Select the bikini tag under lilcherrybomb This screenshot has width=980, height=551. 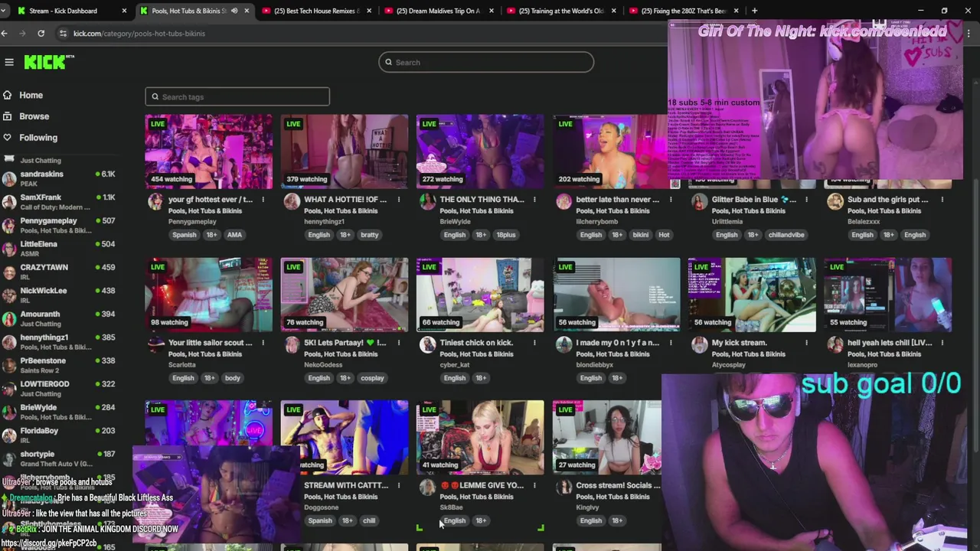pyautogui.click(x=641, y=235)
